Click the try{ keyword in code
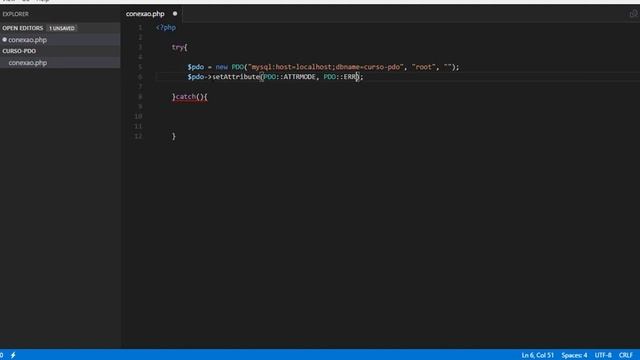Screen dimensions: 640x360 click(x=179, y=47)
